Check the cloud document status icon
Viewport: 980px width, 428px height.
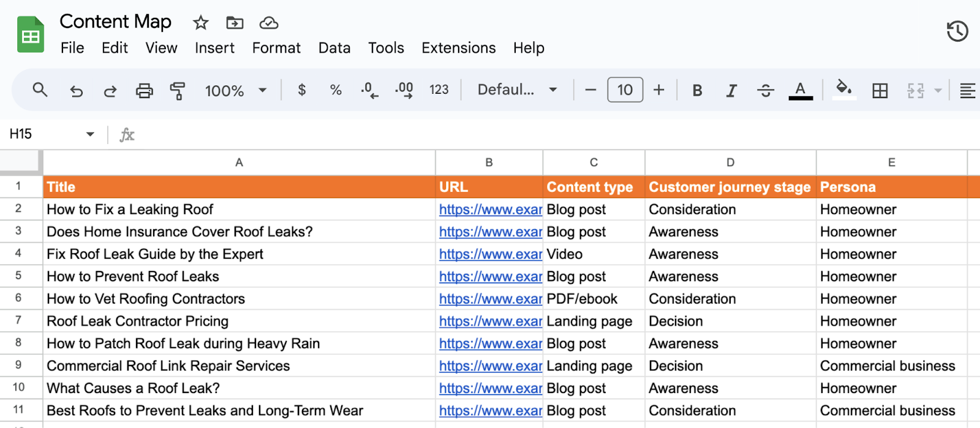pos(269,23)
